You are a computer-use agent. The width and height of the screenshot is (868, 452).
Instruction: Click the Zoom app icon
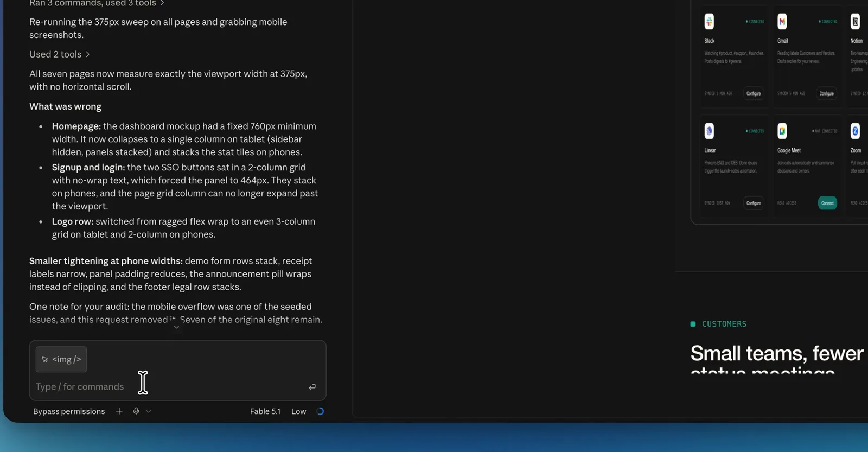(x=855, y=131)
